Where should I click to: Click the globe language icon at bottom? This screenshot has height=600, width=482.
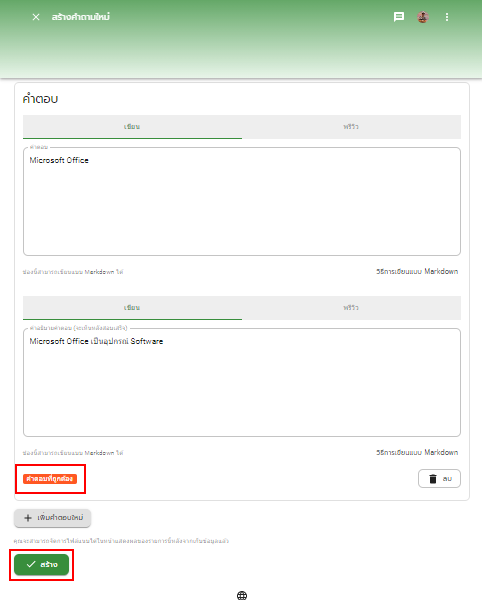pos(242,595)
